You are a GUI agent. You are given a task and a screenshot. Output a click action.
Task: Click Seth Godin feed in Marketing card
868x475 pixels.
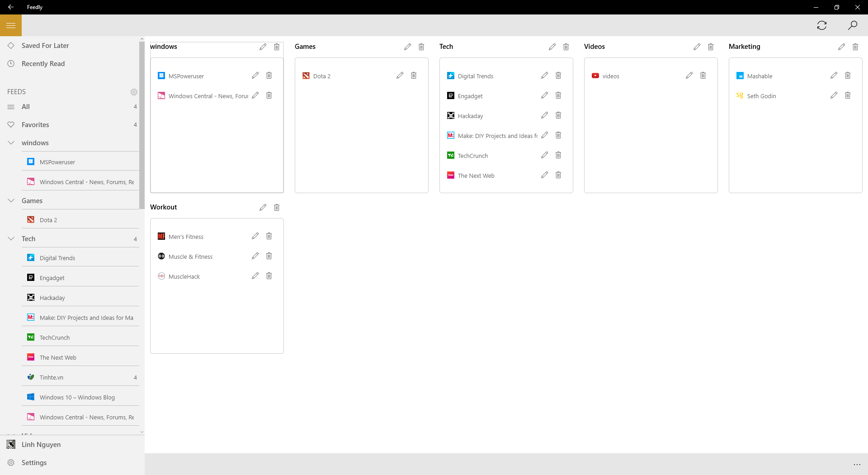click(x=761, y=96)
